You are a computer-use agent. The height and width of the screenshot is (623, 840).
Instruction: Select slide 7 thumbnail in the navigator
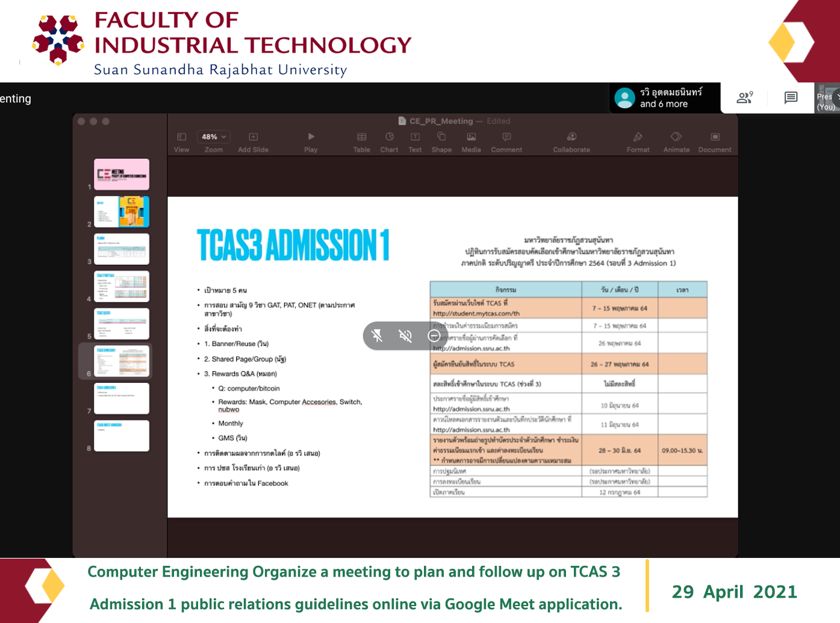point(122,398)
